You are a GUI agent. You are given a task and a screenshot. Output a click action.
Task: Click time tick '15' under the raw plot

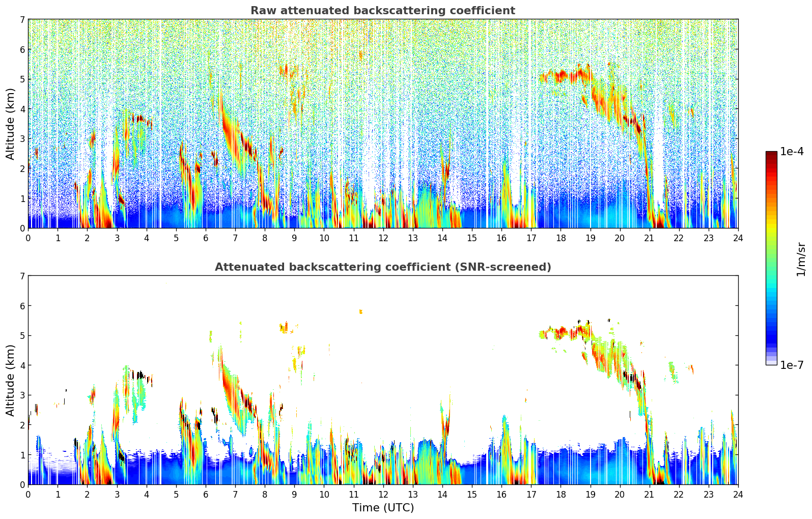[x=472, y=238]
